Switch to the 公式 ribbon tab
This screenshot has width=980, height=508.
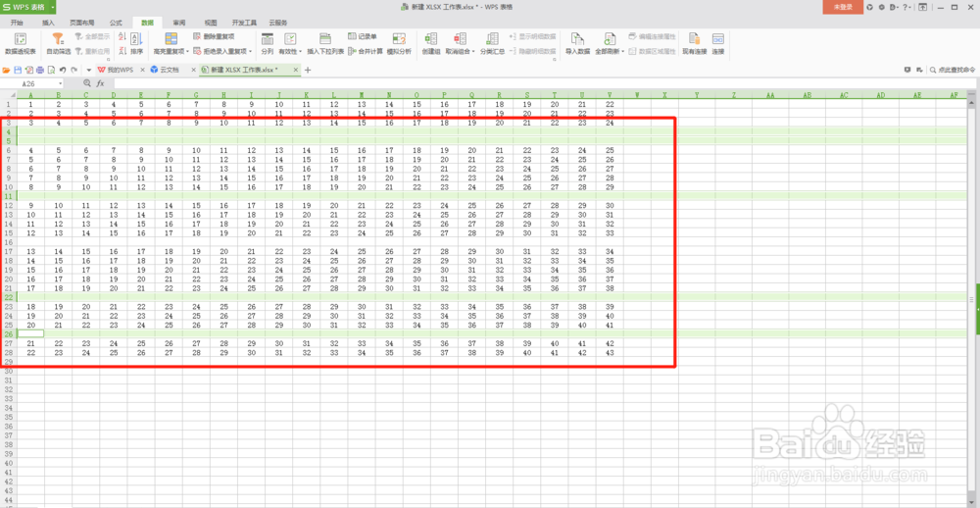116,23
